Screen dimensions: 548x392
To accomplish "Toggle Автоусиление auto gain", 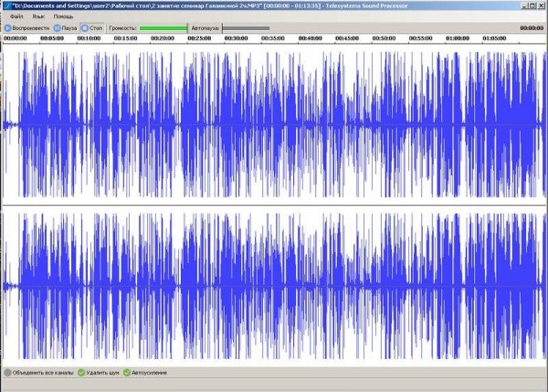I will 145,373.
